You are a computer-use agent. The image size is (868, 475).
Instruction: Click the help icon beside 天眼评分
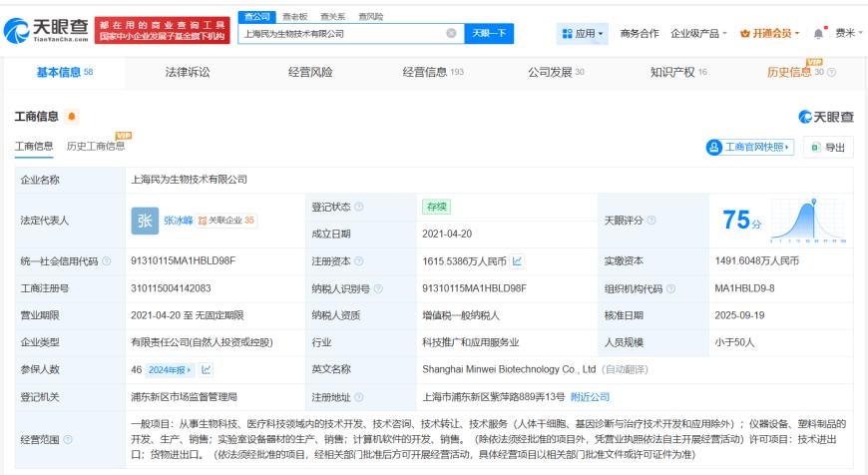pyautogui.click(x=651, y=221)
